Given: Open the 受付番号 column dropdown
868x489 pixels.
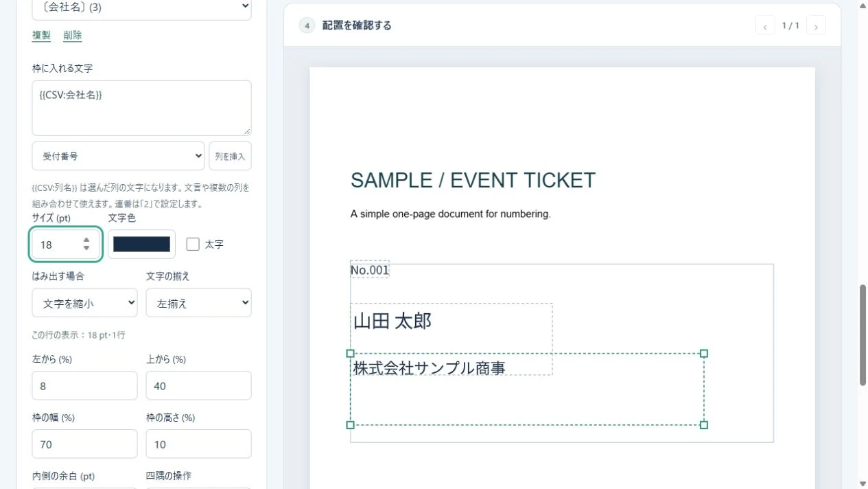Looking at the screenshot, I should (x=118, y=156).
